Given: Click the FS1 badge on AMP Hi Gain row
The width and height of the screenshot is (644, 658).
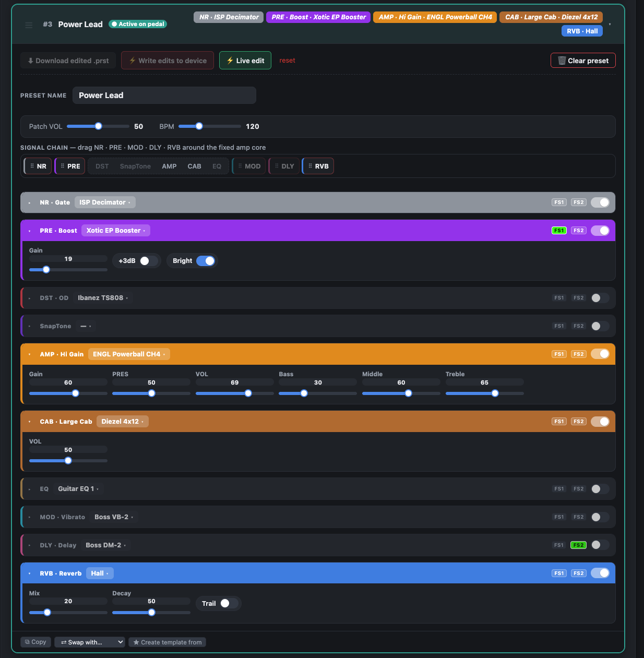Looking at the screenshot, I should point(559,354).
